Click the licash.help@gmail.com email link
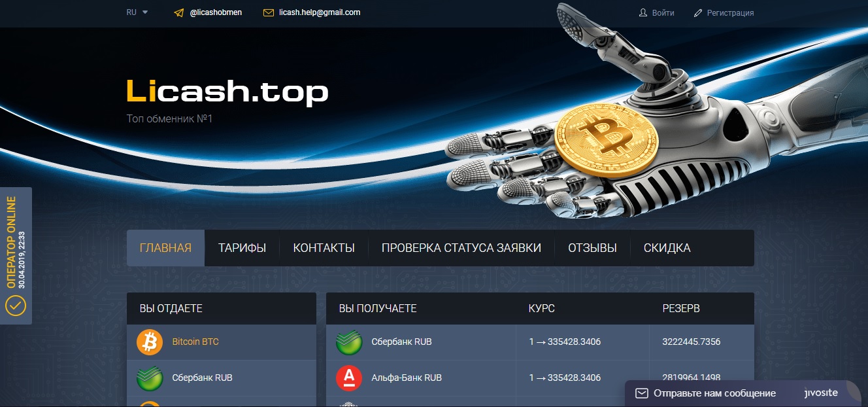 (x=320, y=12)
